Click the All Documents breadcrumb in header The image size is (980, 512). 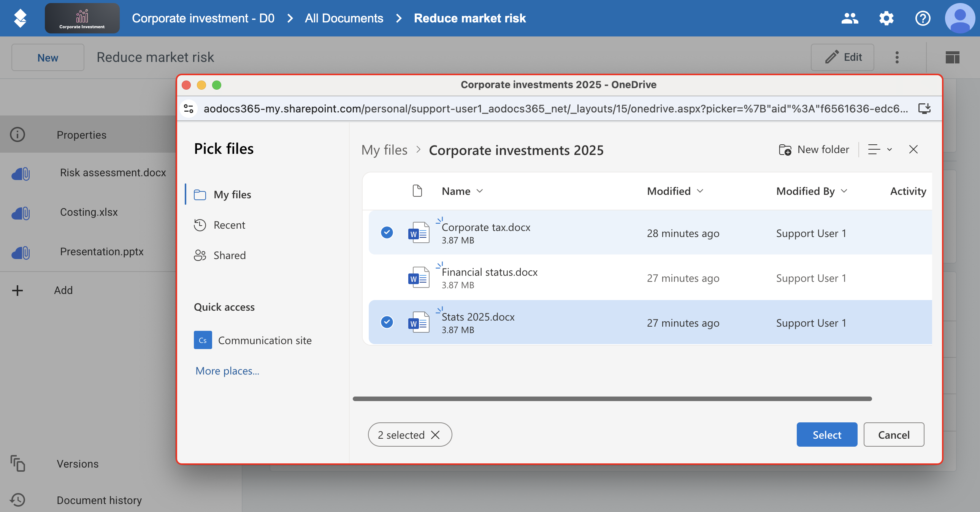click(x=344, y=18)
